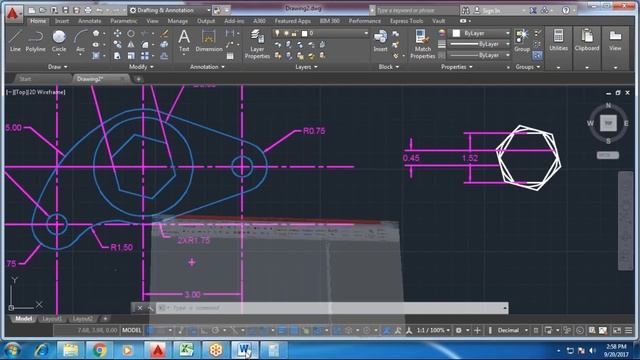
Task: Expand the Properties panel
Action: (457, 67)
